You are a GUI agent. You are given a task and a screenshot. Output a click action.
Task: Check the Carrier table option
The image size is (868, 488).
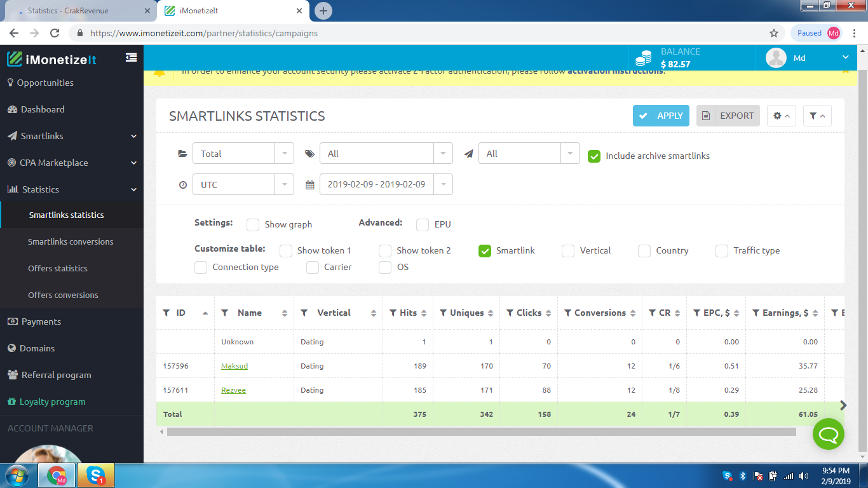(x=313, y=268)
